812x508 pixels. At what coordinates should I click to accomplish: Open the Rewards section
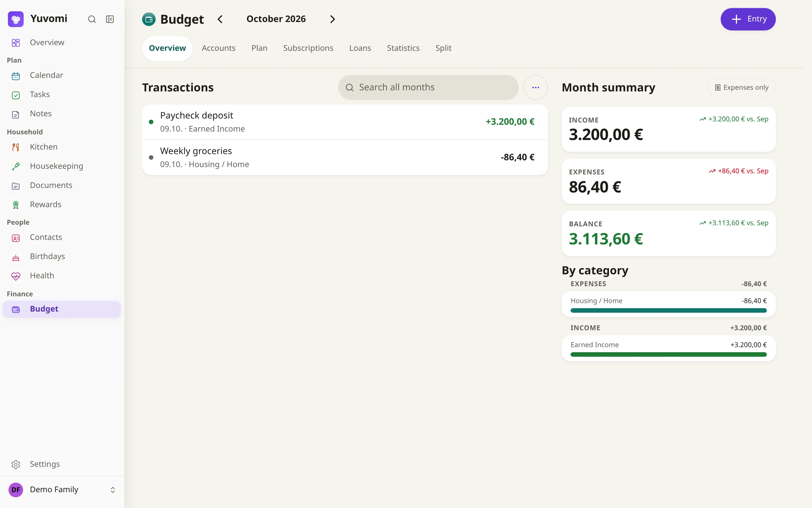coord(62,204)
